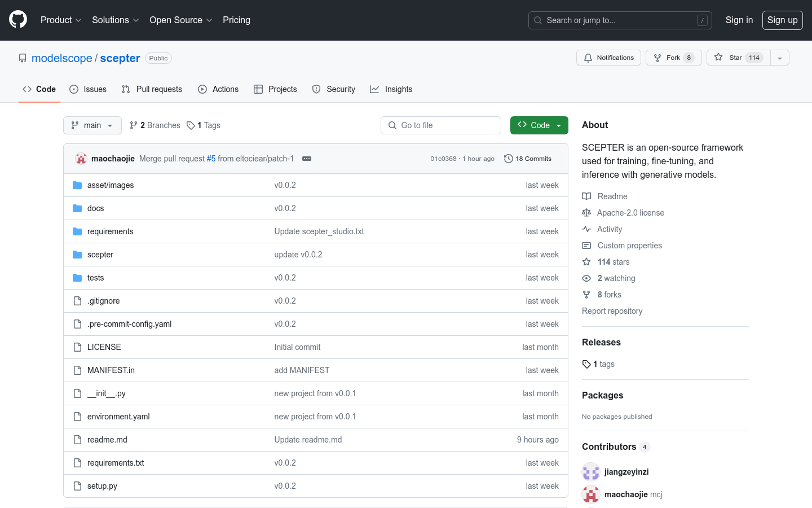The image size is (812, 508).
Task: Click maochaojie avatar in commit row
Action: (81, 159)
